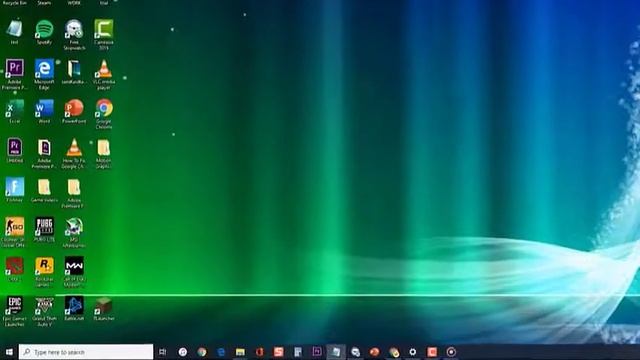
Task: Open the PowerPoint desktop shortcut
Action: (74, 111)
